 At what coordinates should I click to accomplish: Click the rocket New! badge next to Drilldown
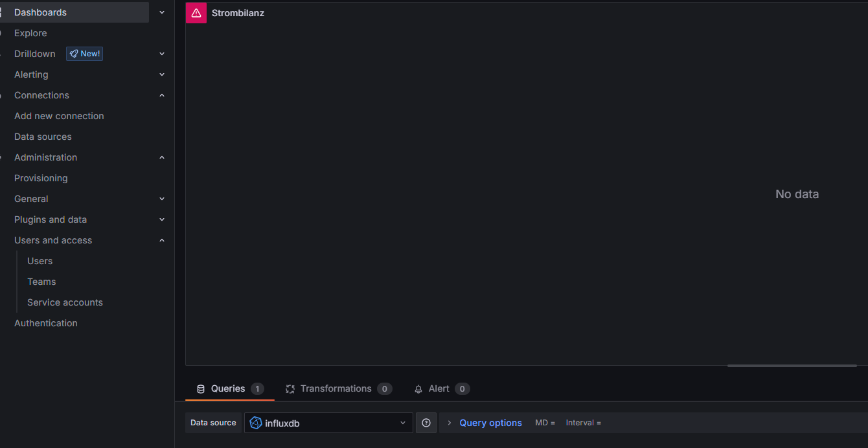click(85, 54)
